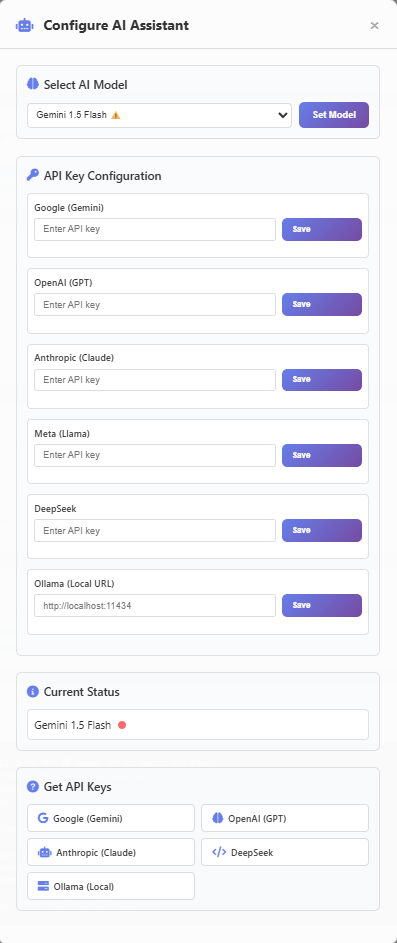
Task: Save the Ollama local URL
Action: click(x=322, y=606)
